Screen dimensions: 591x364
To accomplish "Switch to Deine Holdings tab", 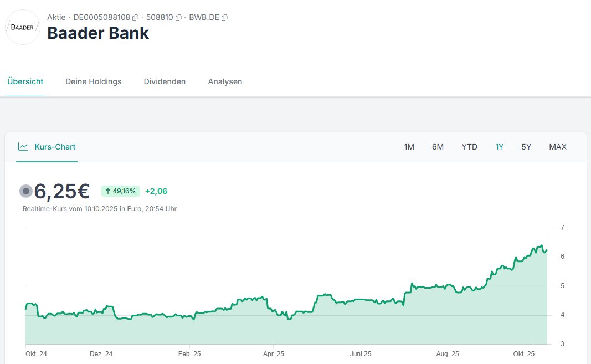I will pyautogui.click(x=94, y=81).
